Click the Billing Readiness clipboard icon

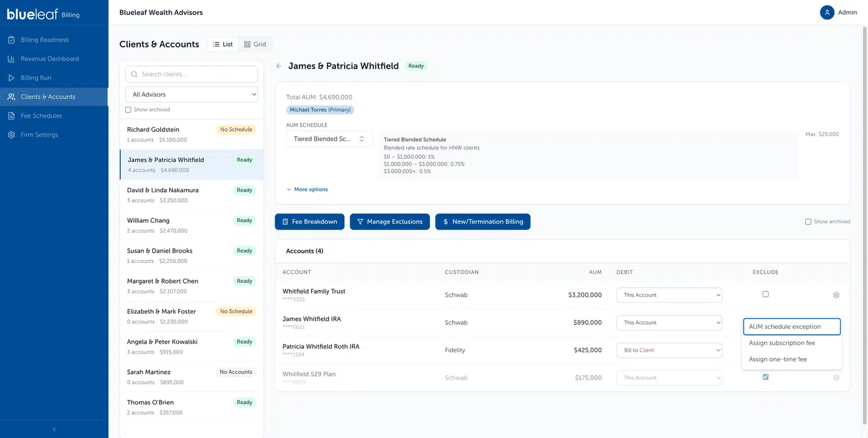tap(11, 40)
